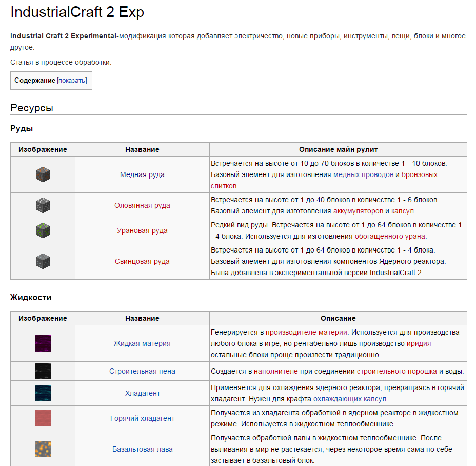Open the Хладагент link
This screenshot has height=466, width=476.
(143, 393)
